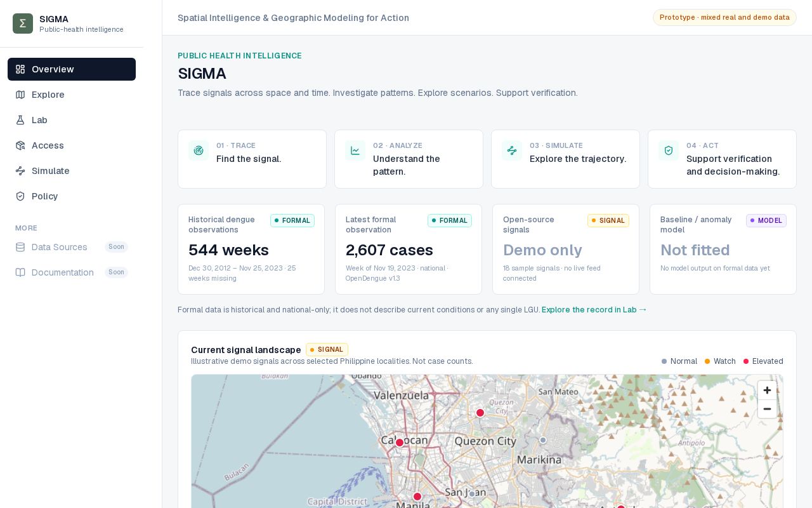The height and width of the screenshot is (508, 812).
Task: Open the Policy shield icon
Action: pos(20,196)
